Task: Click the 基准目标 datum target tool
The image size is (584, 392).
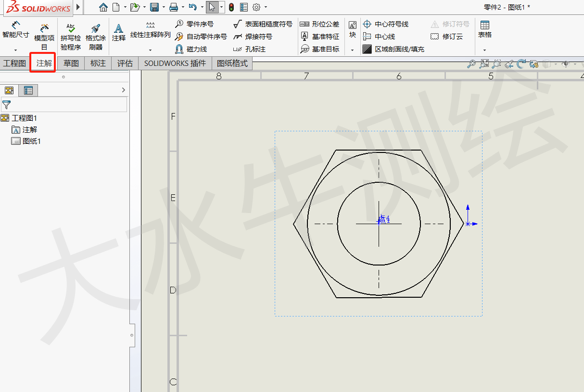Action: [319, 49]
